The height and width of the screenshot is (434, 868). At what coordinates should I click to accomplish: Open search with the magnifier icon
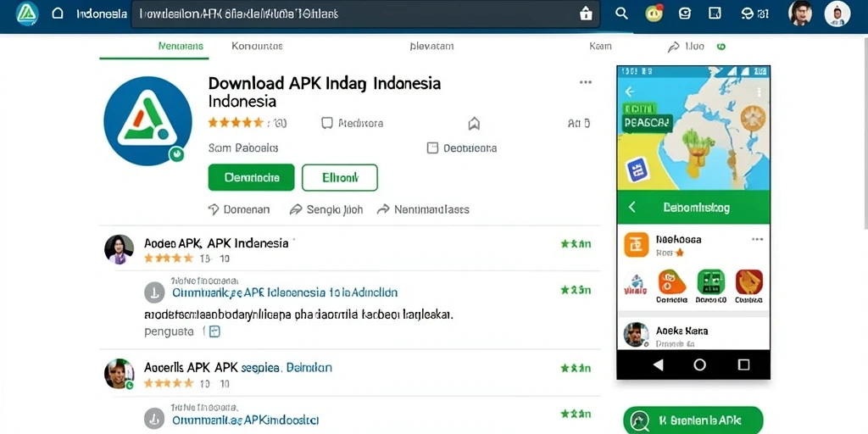[x=621, y=14]
